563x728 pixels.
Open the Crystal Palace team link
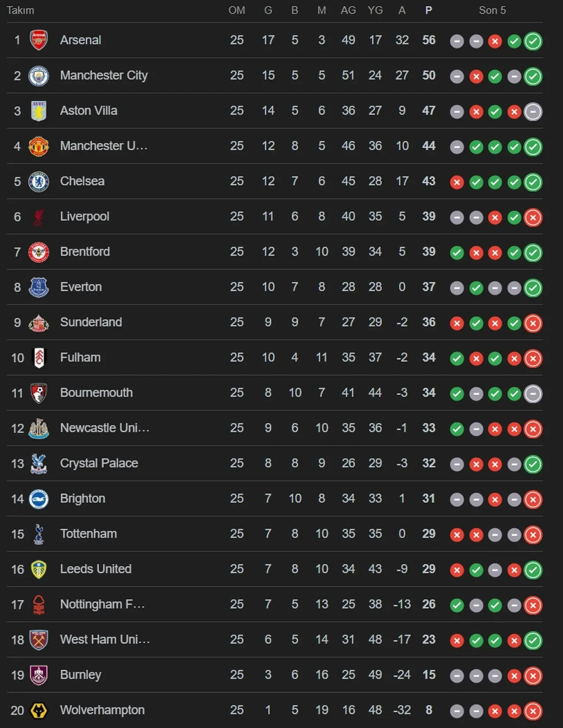[x=99, y=463]
